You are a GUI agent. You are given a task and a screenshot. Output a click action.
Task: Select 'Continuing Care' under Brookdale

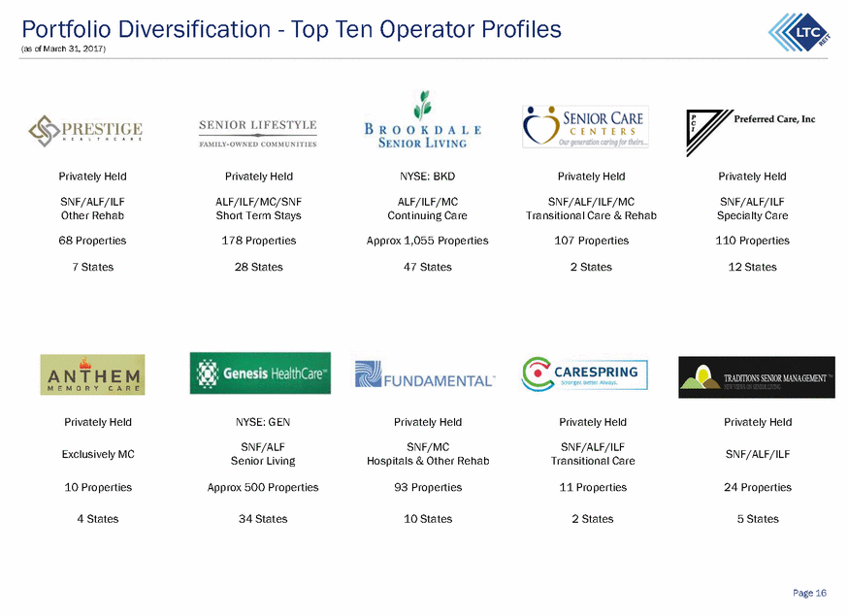(x=427, y=215)
